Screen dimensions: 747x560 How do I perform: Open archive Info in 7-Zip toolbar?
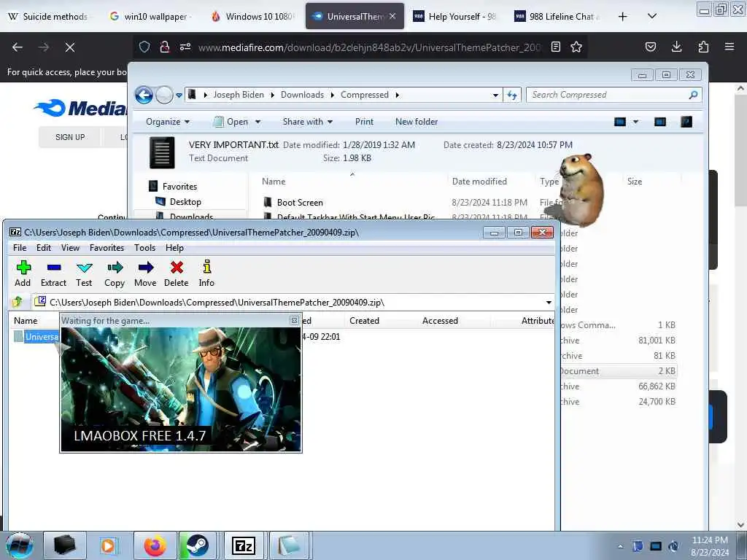point(206,267)
